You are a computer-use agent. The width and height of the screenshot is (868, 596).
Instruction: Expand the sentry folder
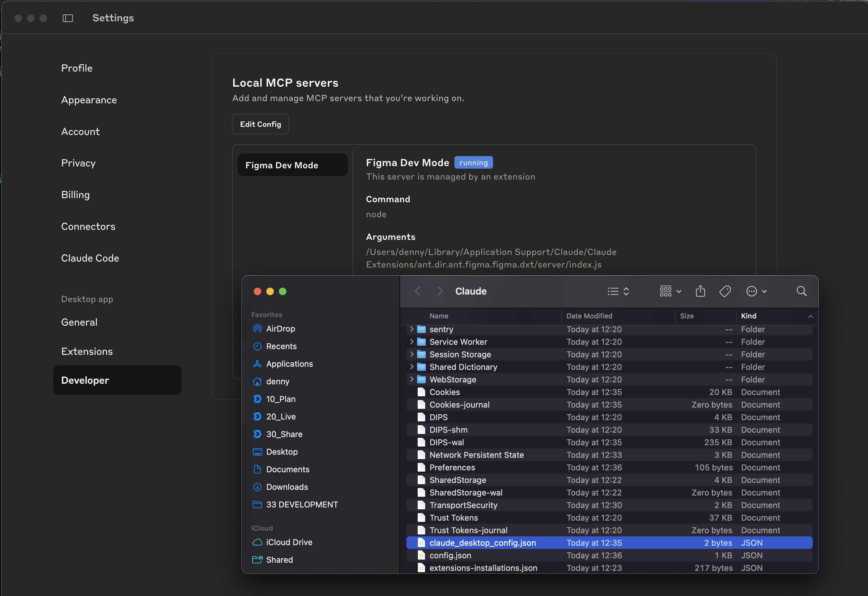click(412, 329)
